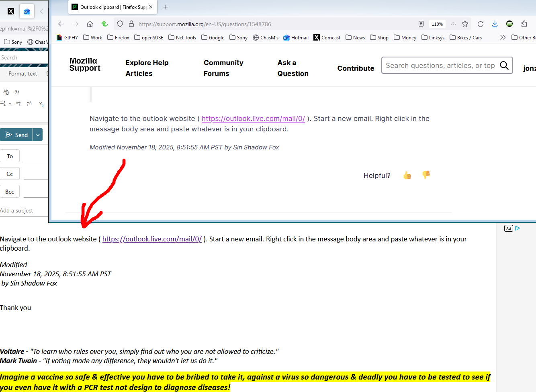Screen dimensions: 536x392
Task: Open the Work bookmarks folder
Action: click(x=93, y=37)
